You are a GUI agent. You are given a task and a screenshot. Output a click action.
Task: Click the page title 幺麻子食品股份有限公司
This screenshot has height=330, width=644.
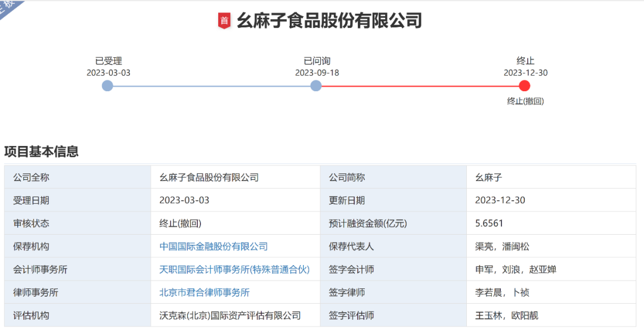tap(329, 20)
